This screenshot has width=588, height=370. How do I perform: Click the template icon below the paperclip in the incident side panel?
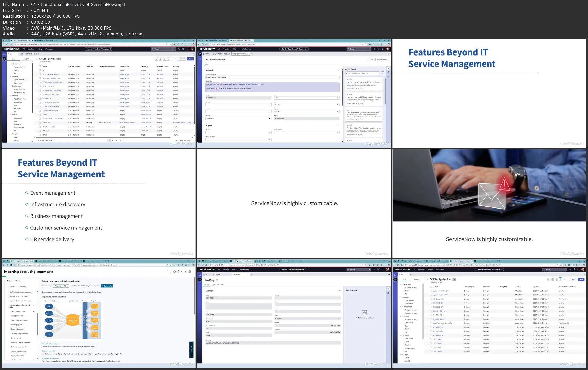(388, 76)
